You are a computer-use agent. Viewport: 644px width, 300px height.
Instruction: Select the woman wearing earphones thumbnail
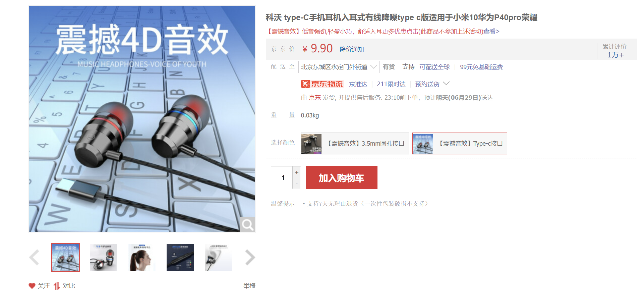click(x=142, y=257)
